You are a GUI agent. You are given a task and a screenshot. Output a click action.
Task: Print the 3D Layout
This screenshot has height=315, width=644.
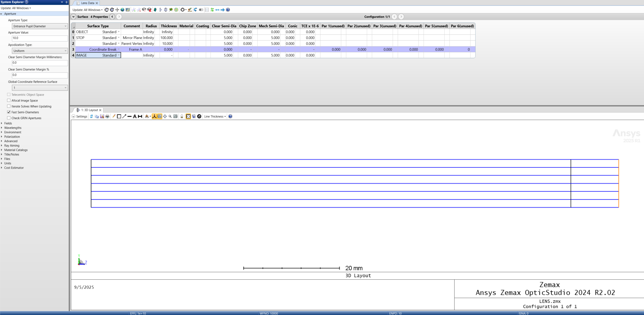coord(107,116)
